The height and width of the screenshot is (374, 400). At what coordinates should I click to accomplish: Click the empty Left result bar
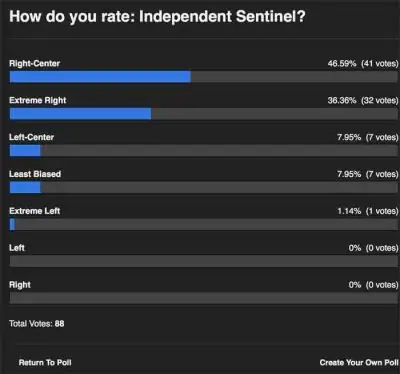(204, 261)
